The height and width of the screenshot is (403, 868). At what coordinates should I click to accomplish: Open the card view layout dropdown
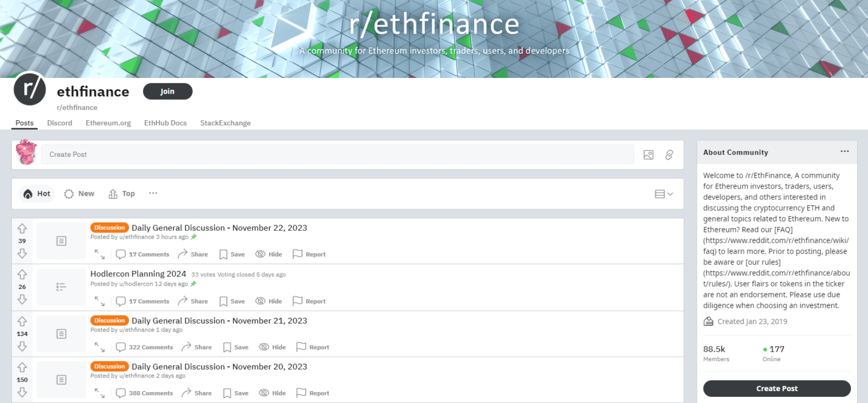tap(664, 194)
